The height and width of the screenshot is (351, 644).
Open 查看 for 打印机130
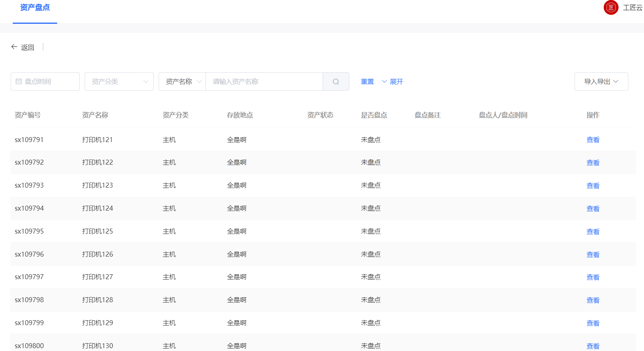click(x=593, y=346)
